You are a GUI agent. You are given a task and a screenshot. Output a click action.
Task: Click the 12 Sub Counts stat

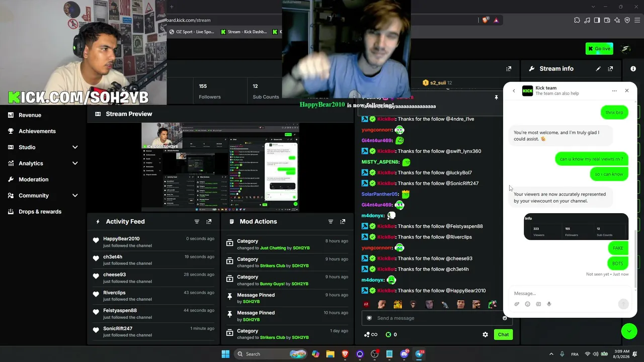pos(266,91)
